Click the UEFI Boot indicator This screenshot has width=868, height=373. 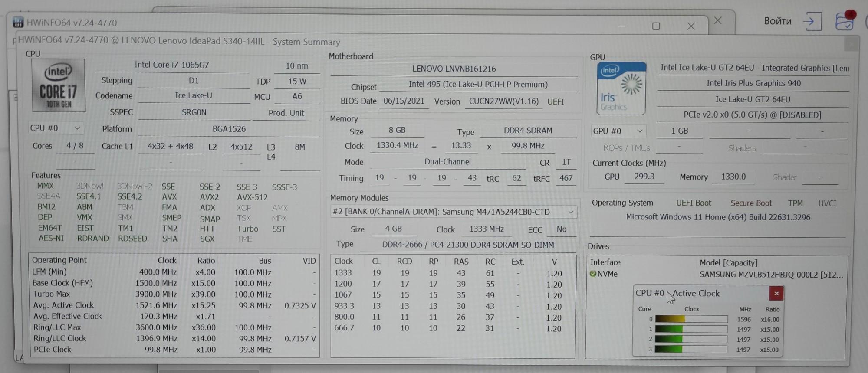click(x=694, y=203)
